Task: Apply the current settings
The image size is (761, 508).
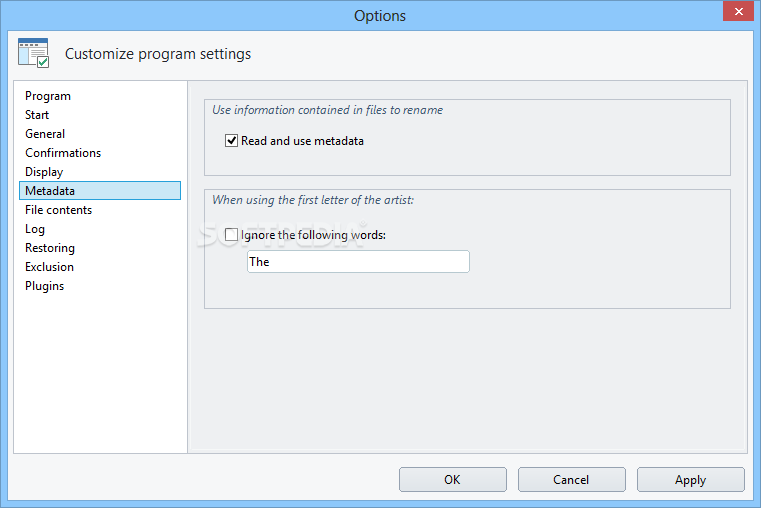Action: 690,479
